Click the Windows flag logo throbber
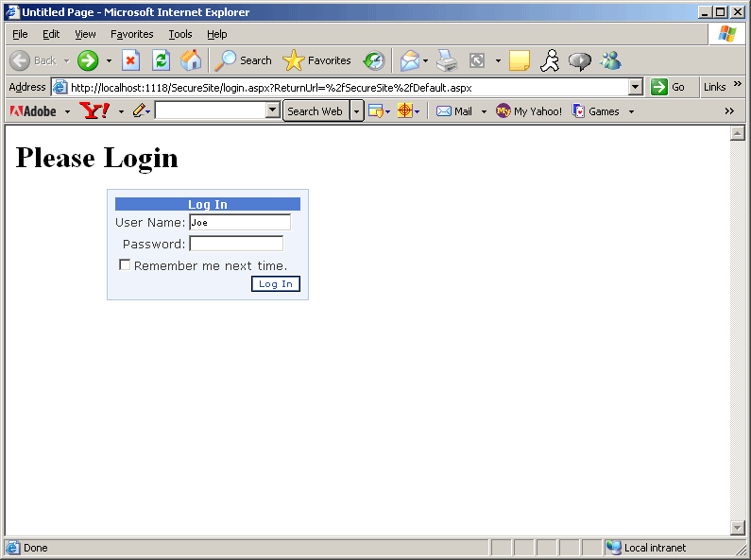751x560 pixels. [727, 34]
